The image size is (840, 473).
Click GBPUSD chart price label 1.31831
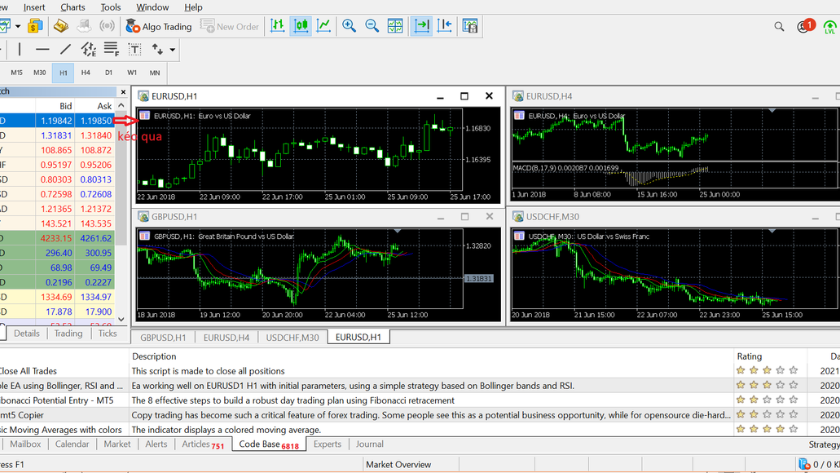click(478, 279)
